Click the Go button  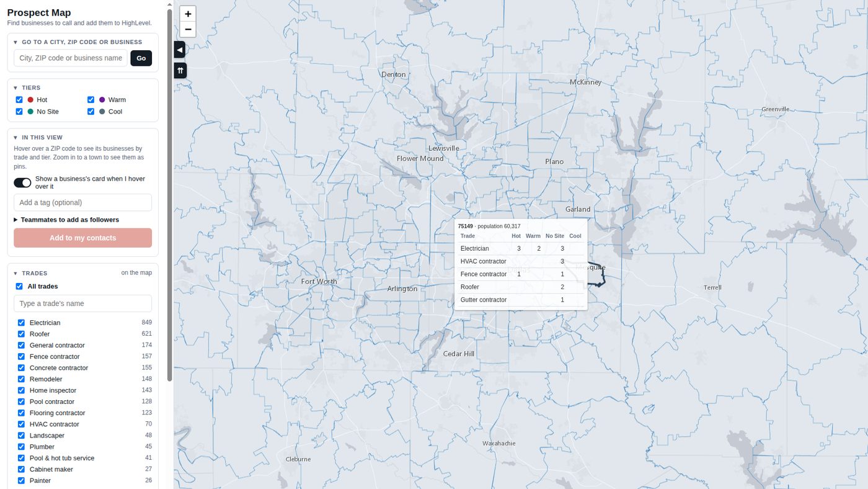141,58
